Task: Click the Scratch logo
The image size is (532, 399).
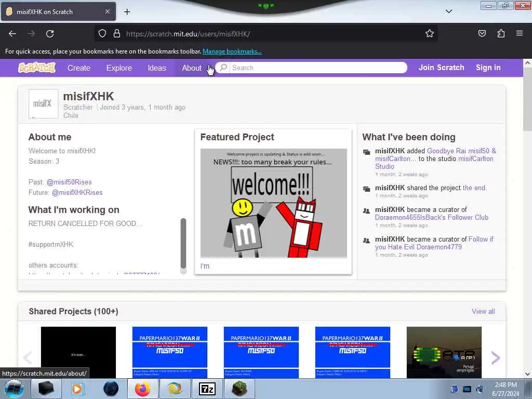Action: pos(37,68)
